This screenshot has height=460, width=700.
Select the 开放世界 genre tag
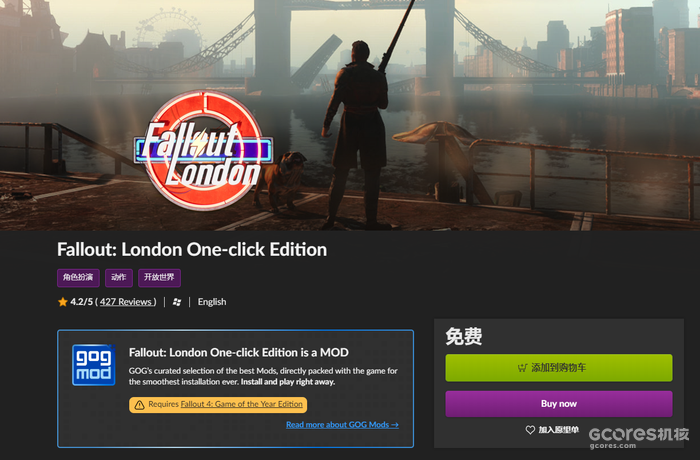click(x=159, y=278)
